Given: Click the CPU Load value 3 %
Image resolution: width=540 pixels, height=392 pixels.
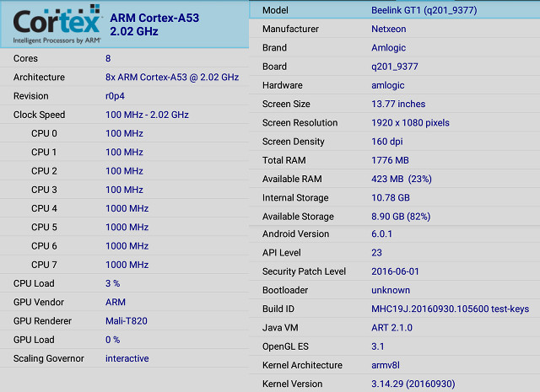Looking at the screenshot, I should [112, 283].
